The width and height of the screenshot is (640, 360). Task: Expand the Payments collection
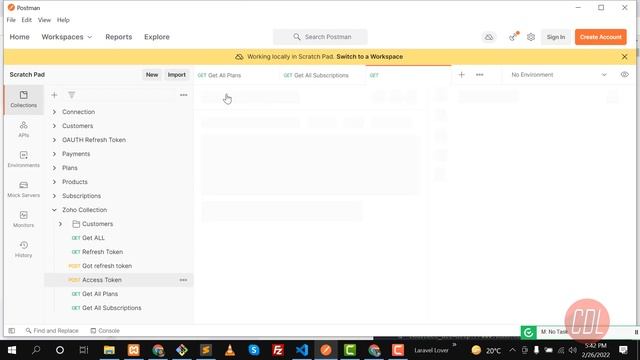click(54, 154)
